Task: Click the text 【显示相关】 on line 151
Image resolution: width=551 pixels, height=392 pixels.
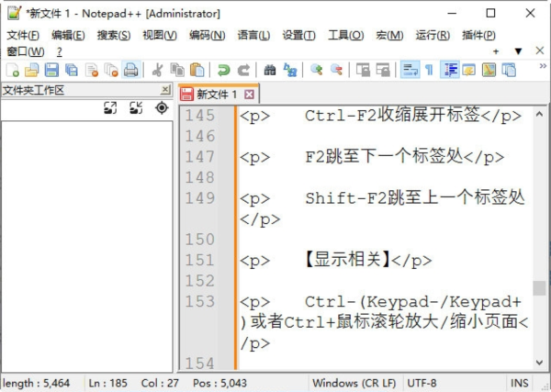Action: click(347, 260)
